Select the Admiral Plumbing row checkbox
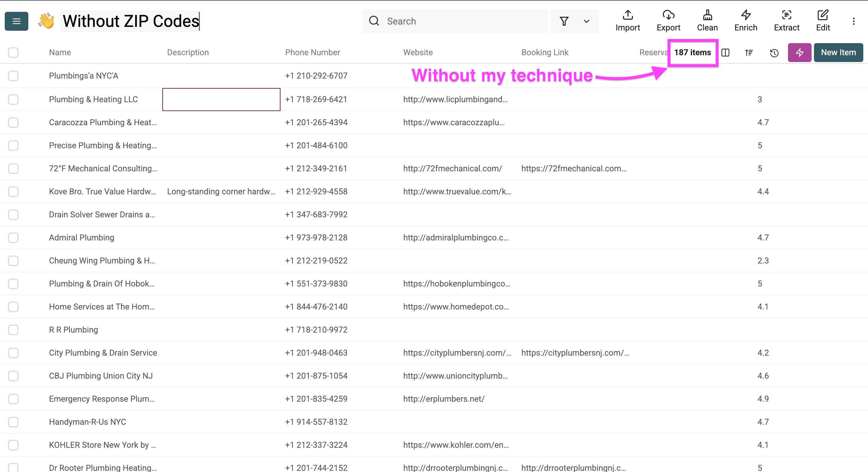 (x=14, y=238)
